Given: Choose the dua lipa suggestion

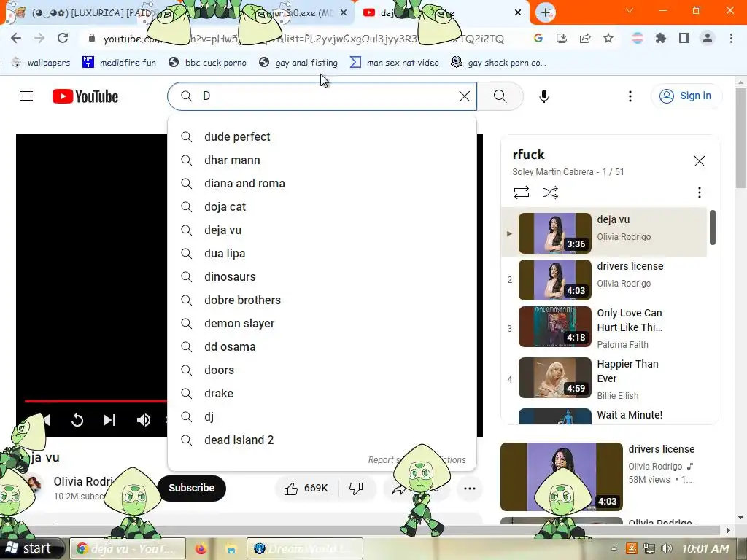Looking at the screenshot, I should [322, 253].
